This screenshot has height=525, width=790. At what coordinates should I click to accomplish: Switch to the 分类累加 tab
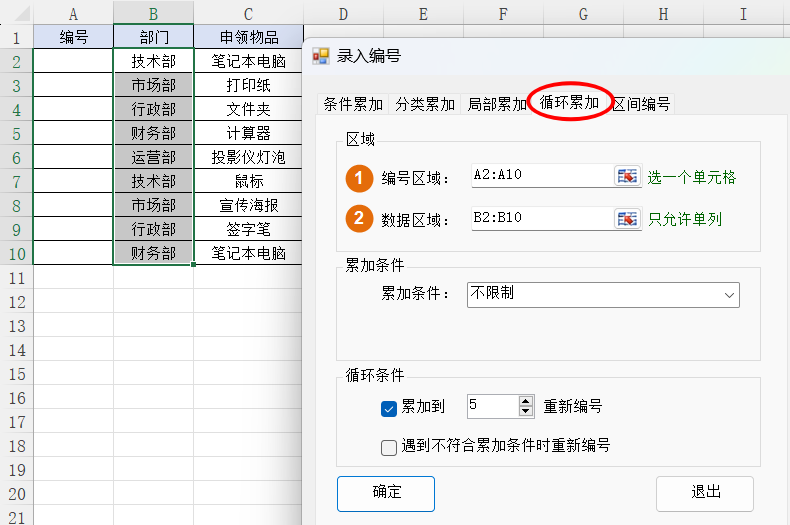425,104
